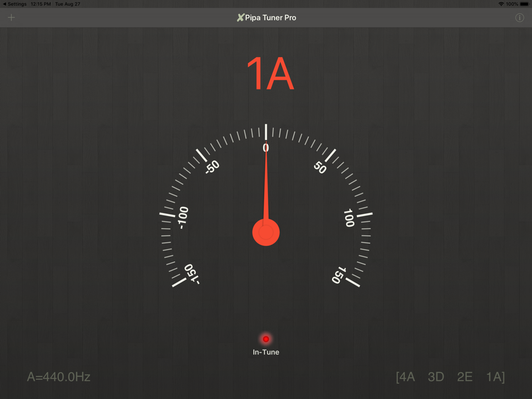Tap the battery icon in status bar

(524, 4)
